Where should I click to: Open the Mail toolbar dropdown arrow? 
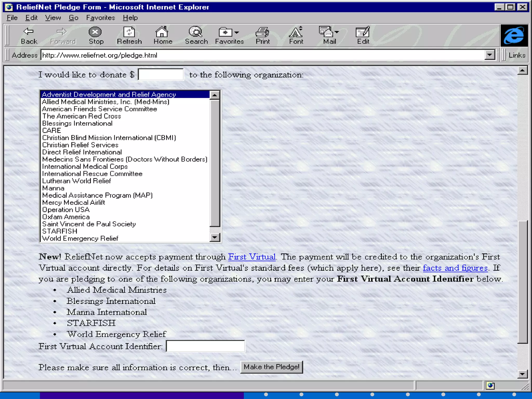(x=337, y=32)
